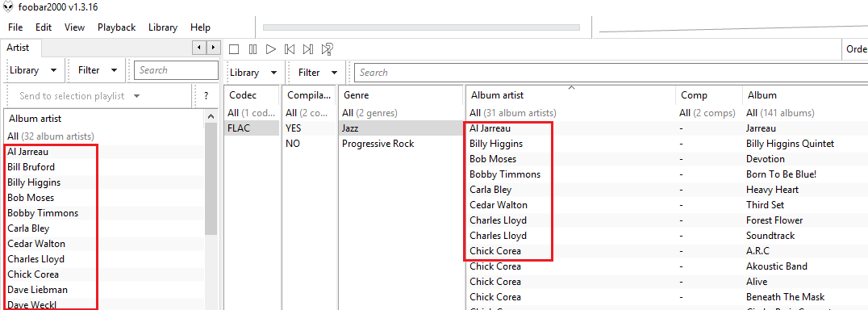Open the main panel's Library dropdown
The width and height of the screenshot is (868, 310).
[x=253, y=73]
